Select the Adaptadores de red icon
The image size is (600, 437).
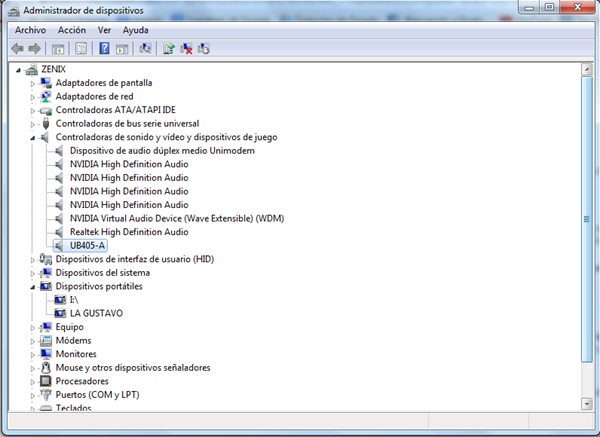46,96
